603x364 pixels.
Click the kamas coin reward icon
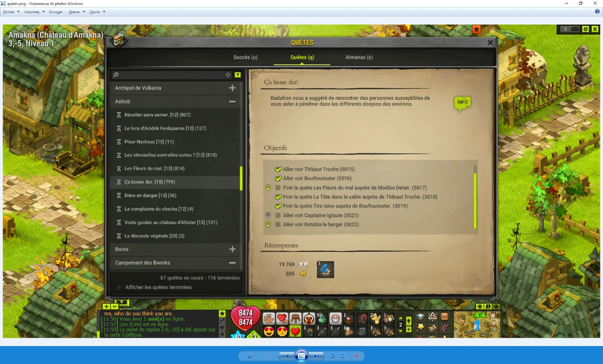coord(302,274)
